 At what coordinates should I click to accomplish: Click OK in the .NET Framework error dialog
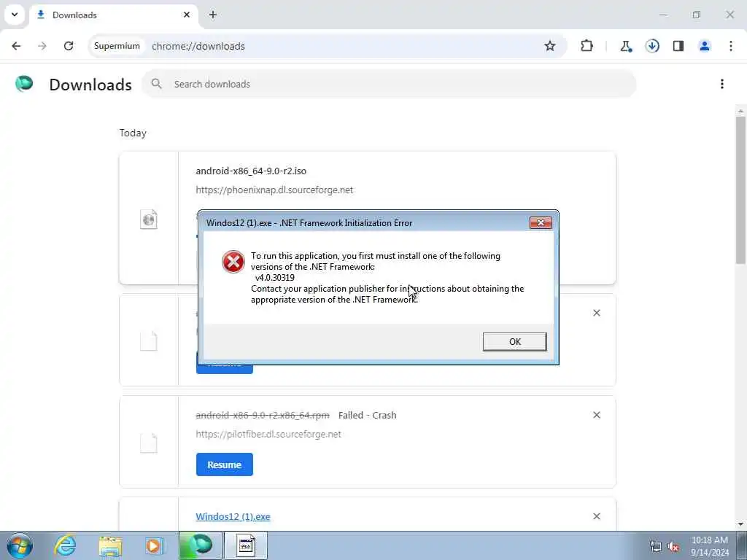point(514,341)
